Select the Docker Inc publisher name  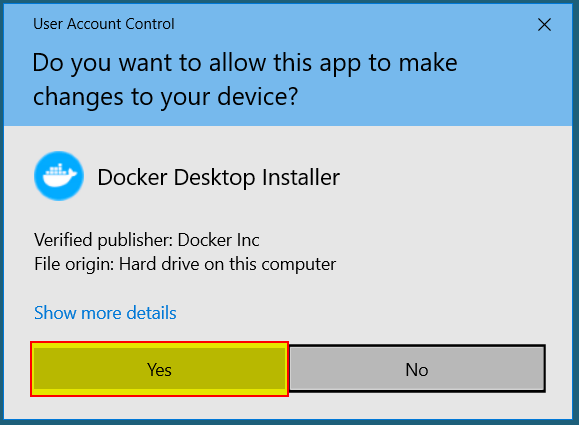point(219,240)
